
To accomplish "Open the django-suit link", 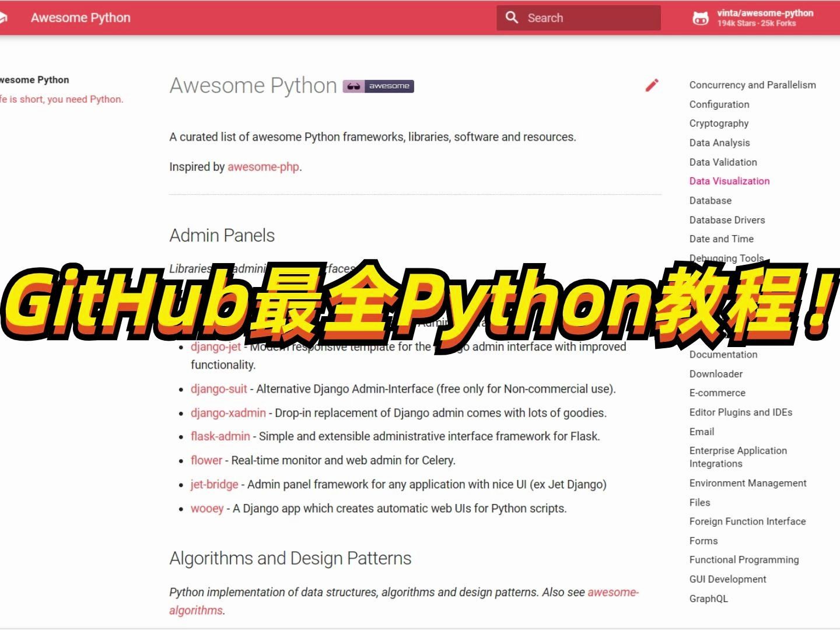I will pos(219,389).
